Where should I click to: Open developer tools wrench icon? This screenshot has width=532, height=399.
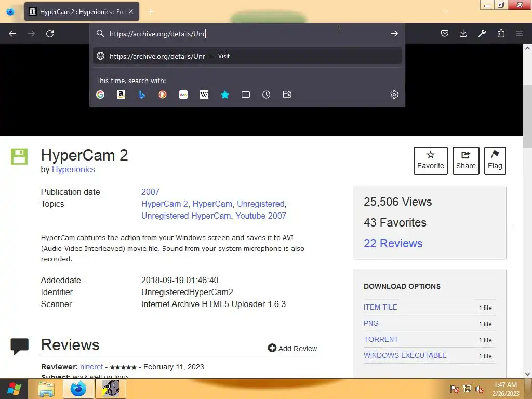(x=482, y=33)
